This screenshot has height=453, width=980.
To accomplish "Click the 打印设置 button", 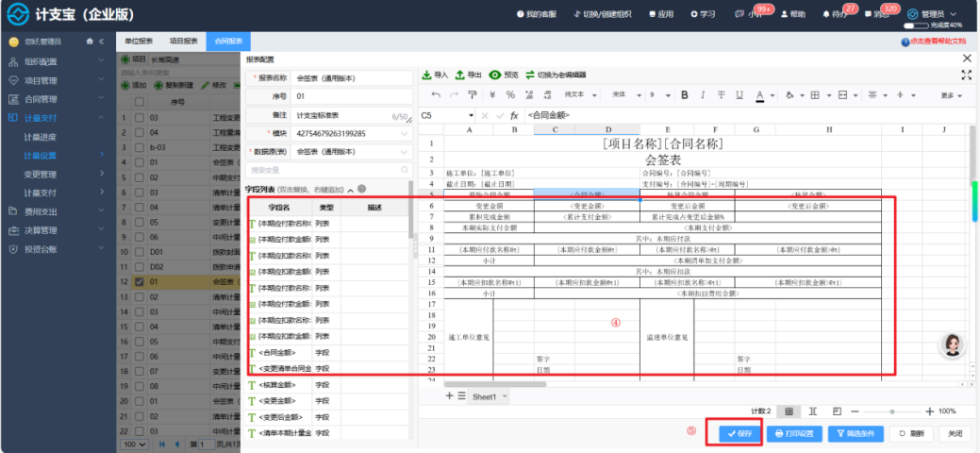I will click(x=794, y=433).
